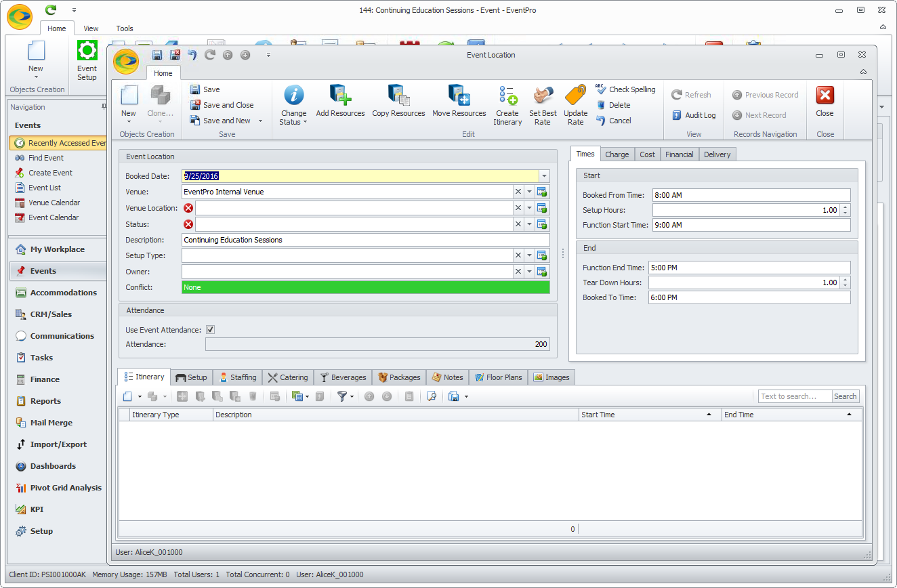Open the Audit Log
The image size is (897, 588).
[693, 115]
